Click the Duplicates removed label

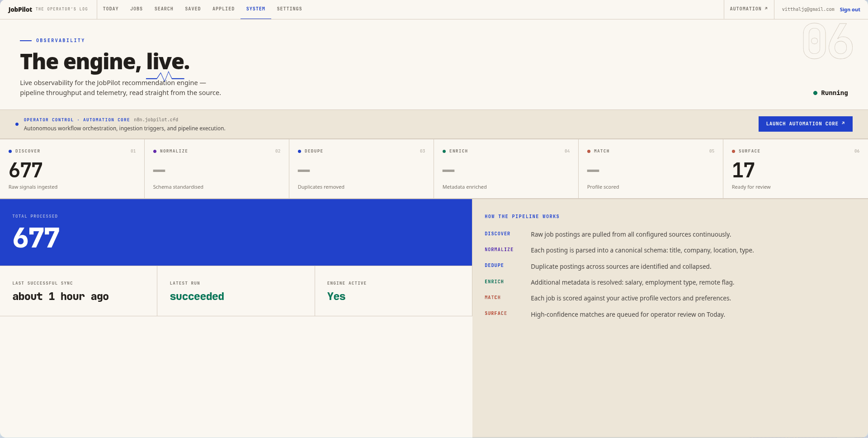click(x=321, y=187)
